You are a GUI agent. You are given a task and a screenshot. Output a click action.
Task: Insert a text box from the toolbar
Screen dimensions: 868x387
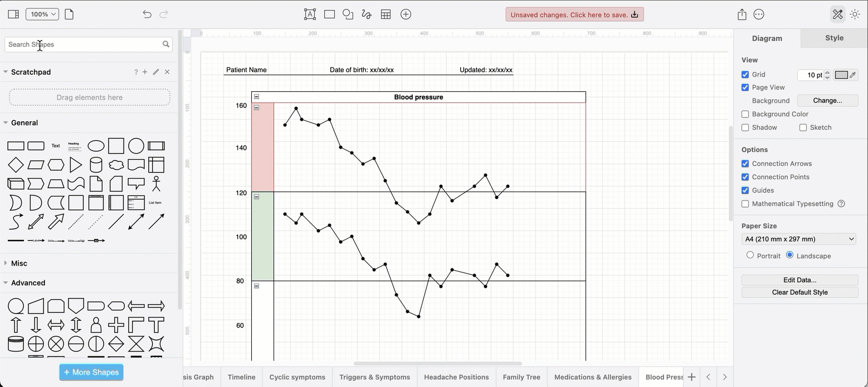310,14
